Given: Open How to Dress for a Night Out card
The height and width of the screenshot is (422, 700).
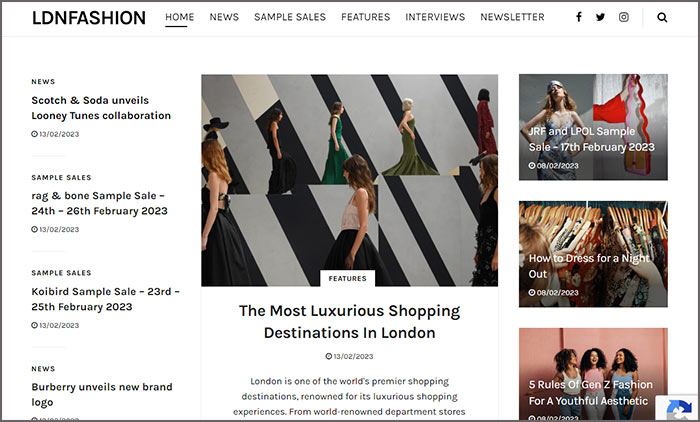Looking at the screenshot, I should click(593, 254).
